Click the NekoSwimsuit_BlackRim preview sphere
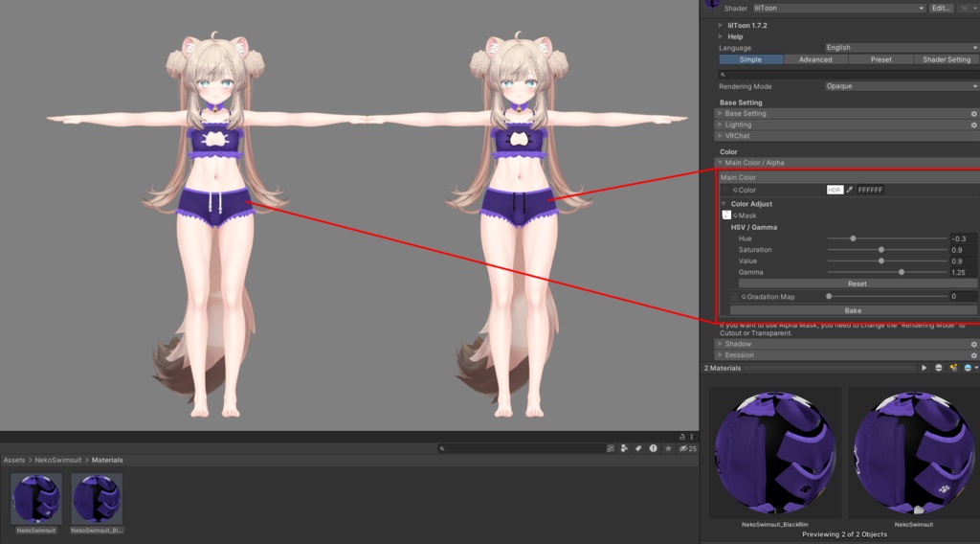 pyautogui.click(x=775, y=453)
